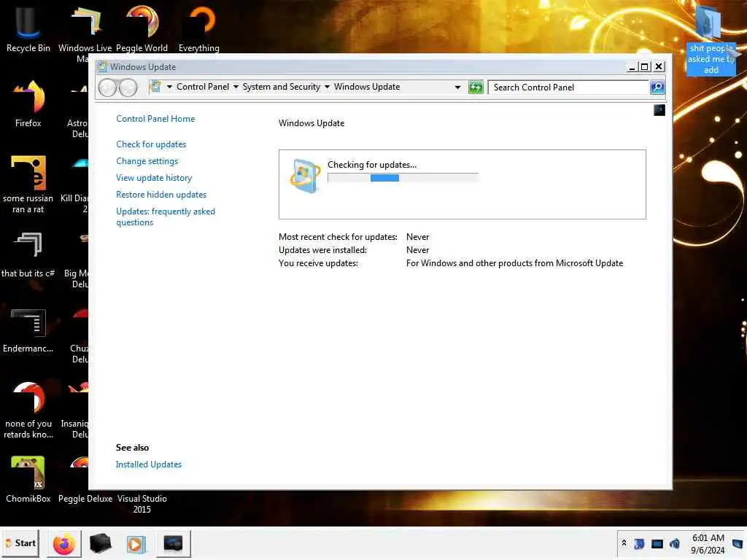Image resolution: width=747 pixels, height=560 pixels.
Task: Open the Recycle Bin desktop icon
Action: point(28,28)
